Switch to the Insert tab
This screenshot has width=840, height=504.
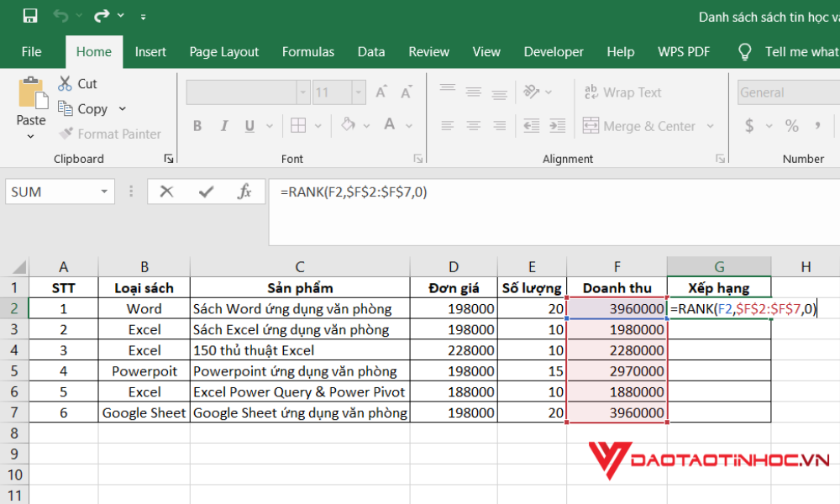[150, 52]
